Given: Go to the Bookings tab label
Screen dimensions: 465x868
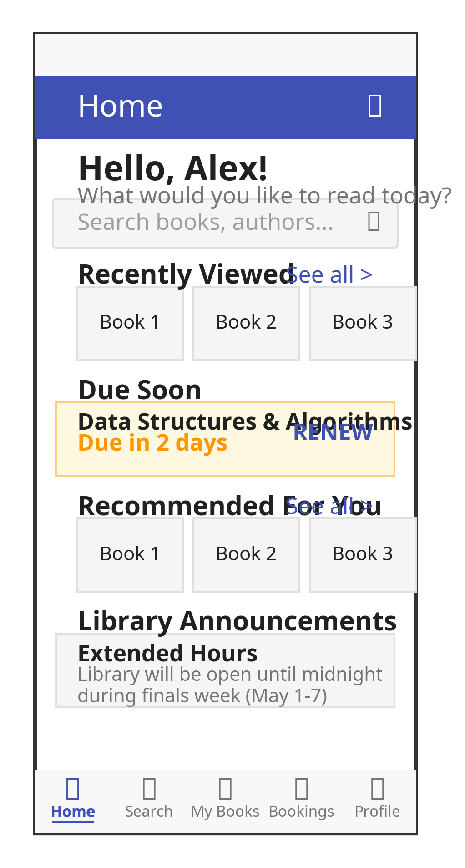Looking at the screenshot, I should [x=301, y=812].
